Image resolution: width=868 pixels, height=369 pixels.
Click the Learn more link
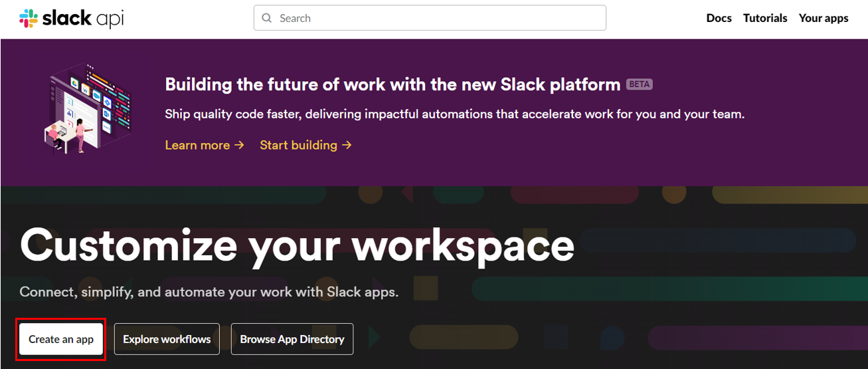click(205, 145)
